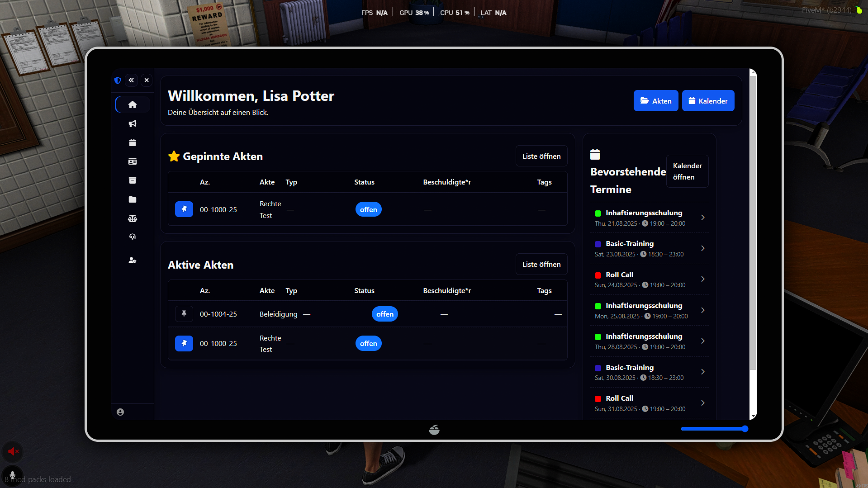Click the scrollbar down arrow
The width and height of the screenshot is (868, 488).
tap(753, 416)
